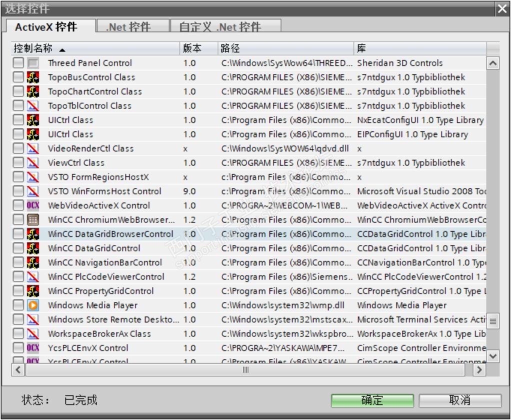The width and height of the screenshot is (511, 420).
Task: Tick the WorkspaceBrokerAx Class checkbox
Action: [x=18, y=334]
